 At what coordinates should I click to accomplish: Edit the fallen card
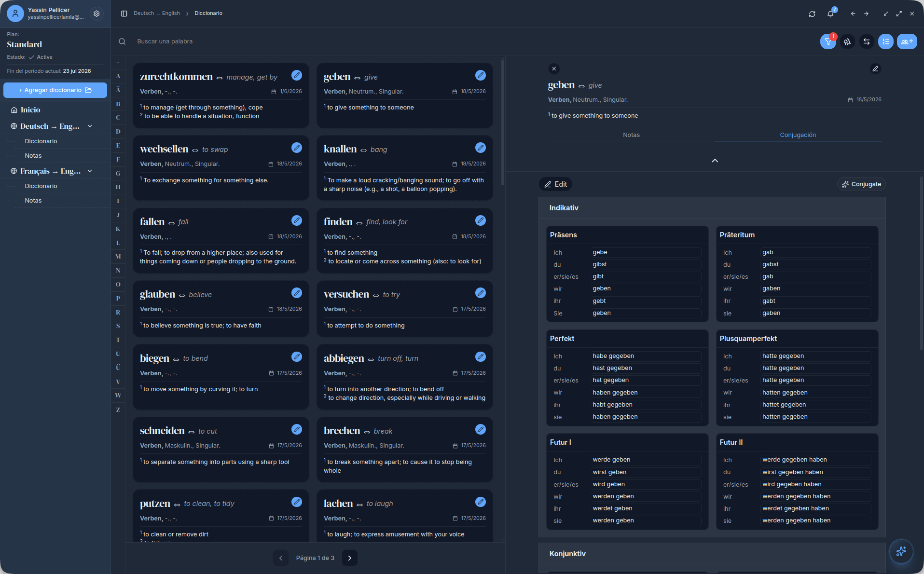[297, 220]
